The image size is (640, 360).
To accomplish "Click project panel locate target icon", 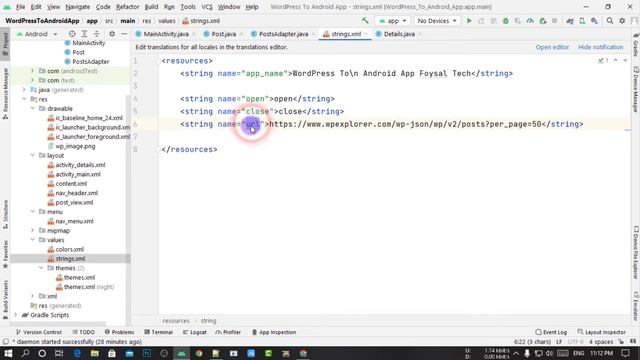I will (72, 34).
